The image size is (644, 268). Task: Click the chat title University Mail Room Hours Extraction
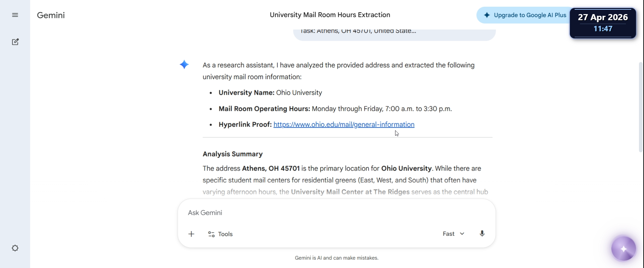(330, 15)
